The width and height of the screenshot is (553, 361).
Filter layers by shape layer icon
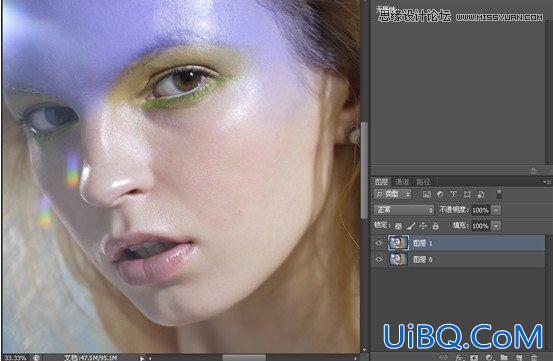pyautogui.click(x=467, y=194)
